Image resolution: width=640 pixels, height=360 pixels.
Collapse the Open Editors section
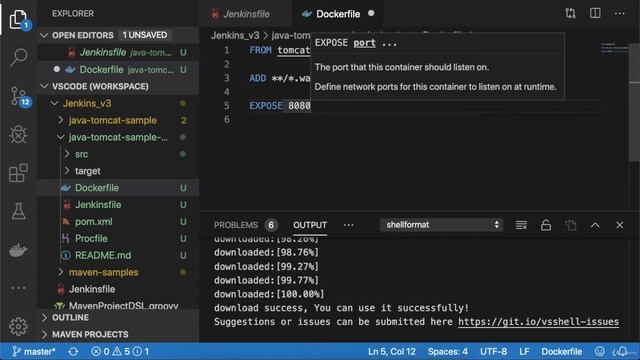click(x=44, y=35)
